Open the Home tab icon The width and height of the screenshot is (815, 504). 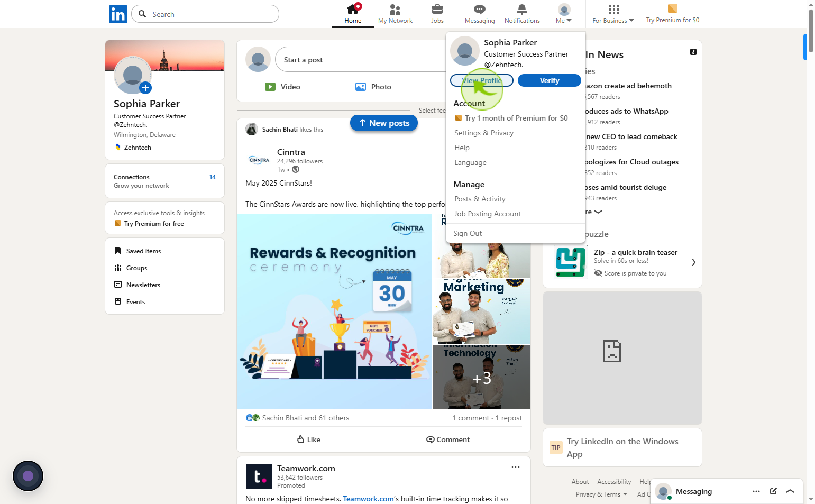[353, 9]
